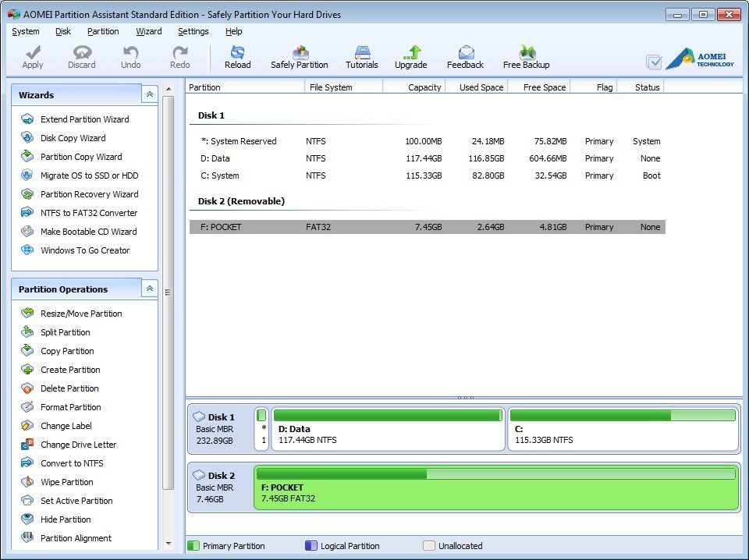The height and width of the screenshot is (560, 749).
Task: Click the Resize/Move Partition icon
Action: click(27, 314)
